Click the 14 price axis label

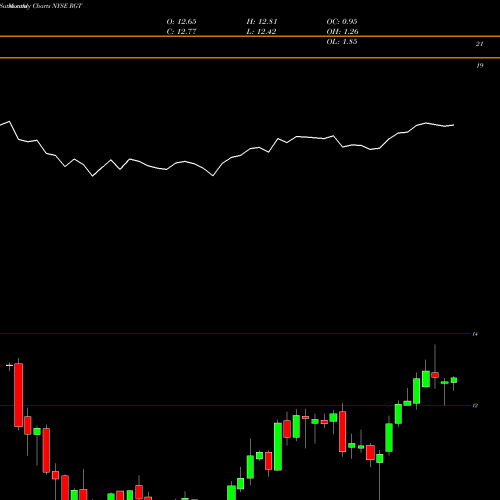click(x=475, y=334)
